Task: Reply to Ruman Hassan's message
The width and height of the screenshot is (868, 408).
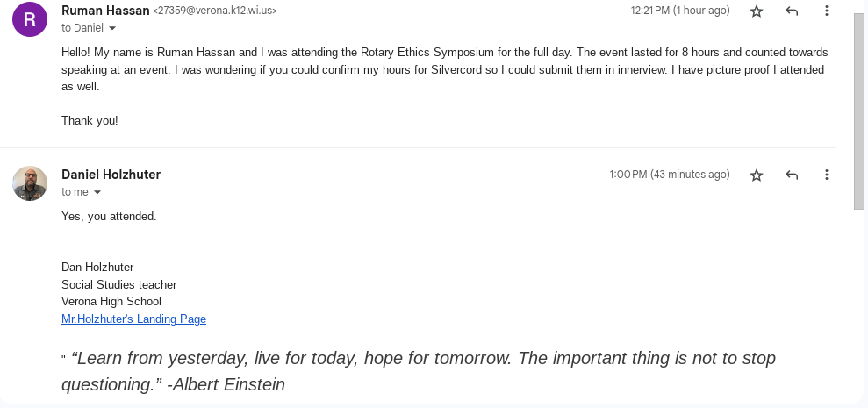Action: pos(792,11)
